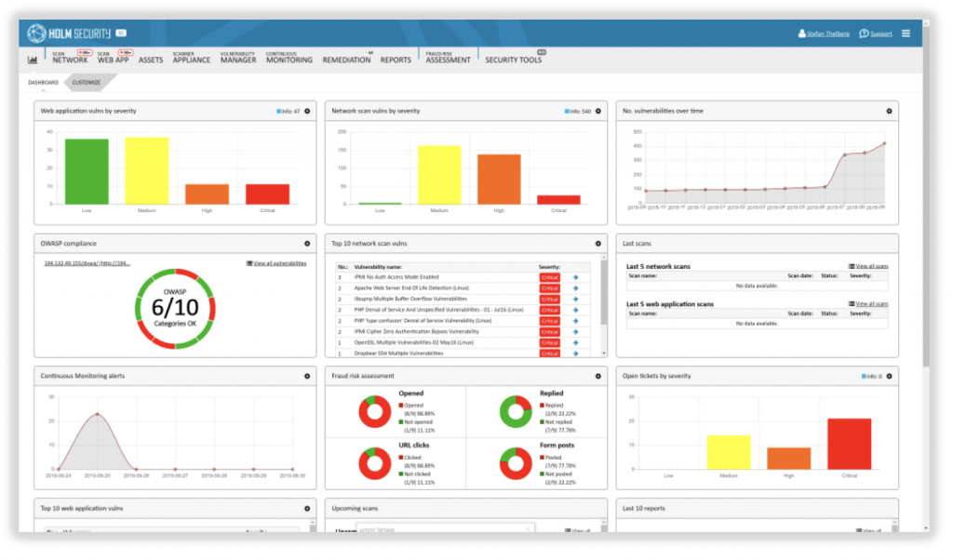Toggle Info: 540 legend in network scan chart
The image size is (953, 560).
(x=578, y=111)
